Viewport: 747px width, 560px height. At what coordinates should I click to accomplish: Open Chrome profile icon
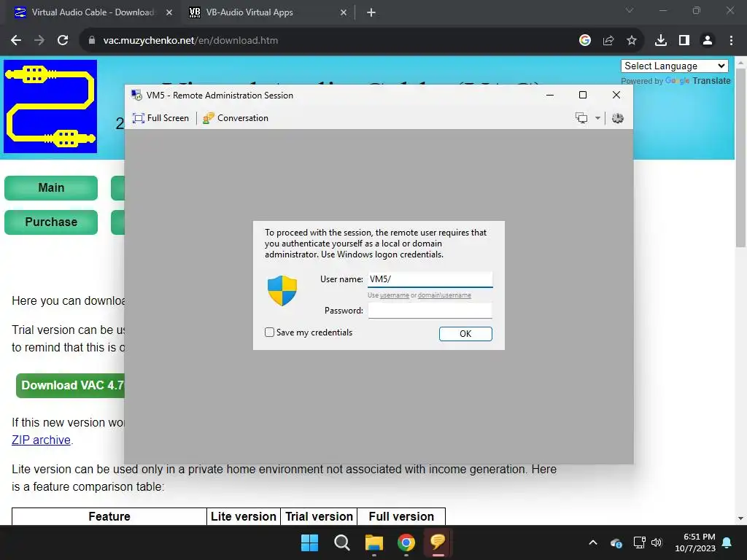point(708,41)
